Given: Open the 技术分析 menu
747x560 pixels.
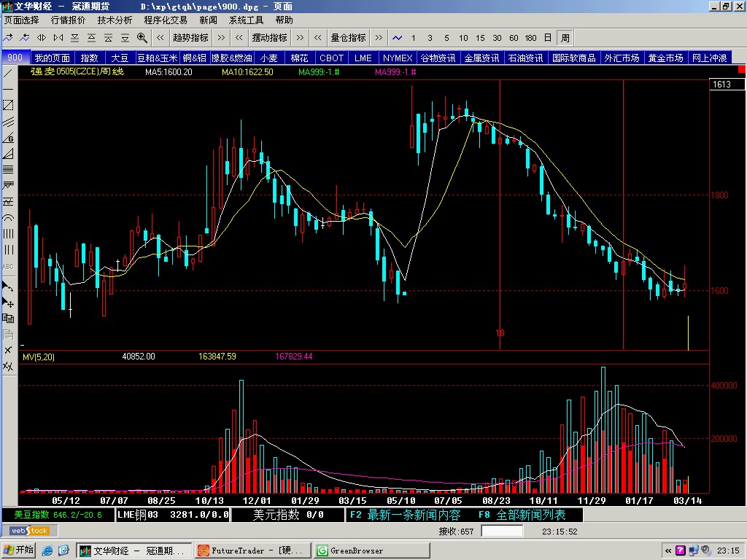Looking at the screenshot, I should click(115, 20).
